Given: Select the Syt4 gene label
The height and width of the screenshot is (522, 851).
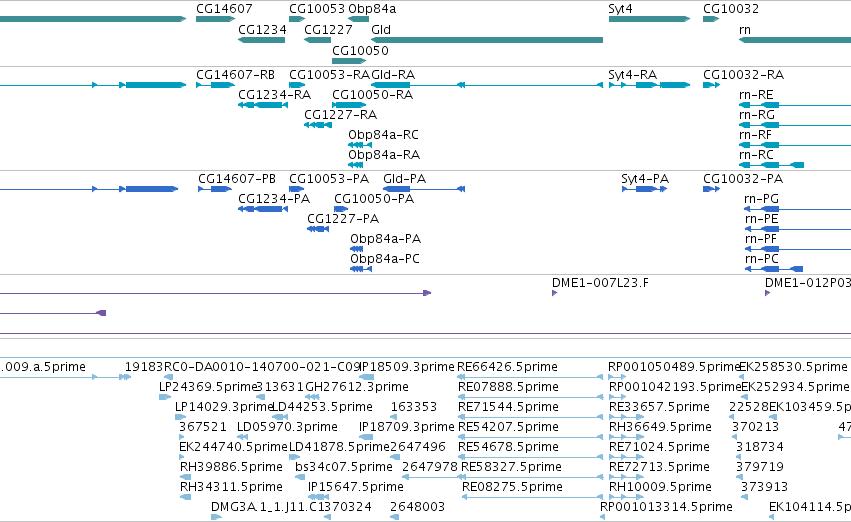Looking at the screenshot, I should coord(620,9).
